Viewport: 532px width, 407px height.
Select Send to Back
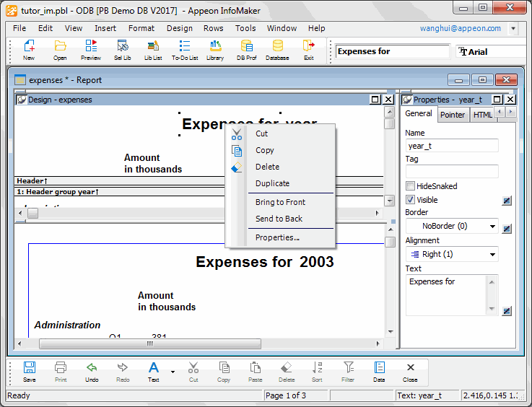pyautogui.click(x=279, y=219)
